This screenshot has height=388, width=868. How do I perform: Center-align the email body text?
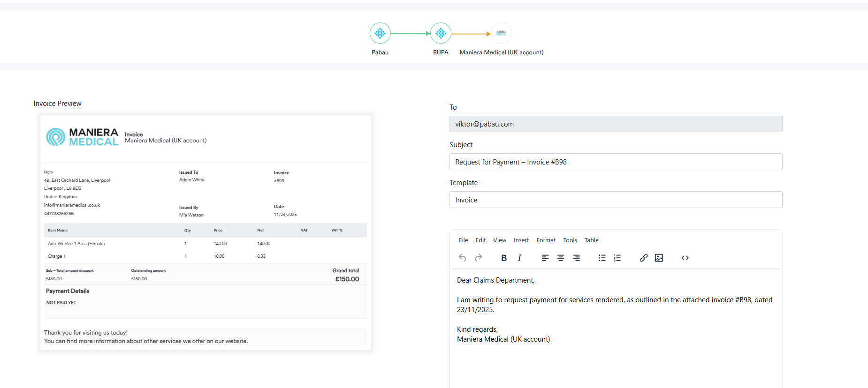click(561, 258)
